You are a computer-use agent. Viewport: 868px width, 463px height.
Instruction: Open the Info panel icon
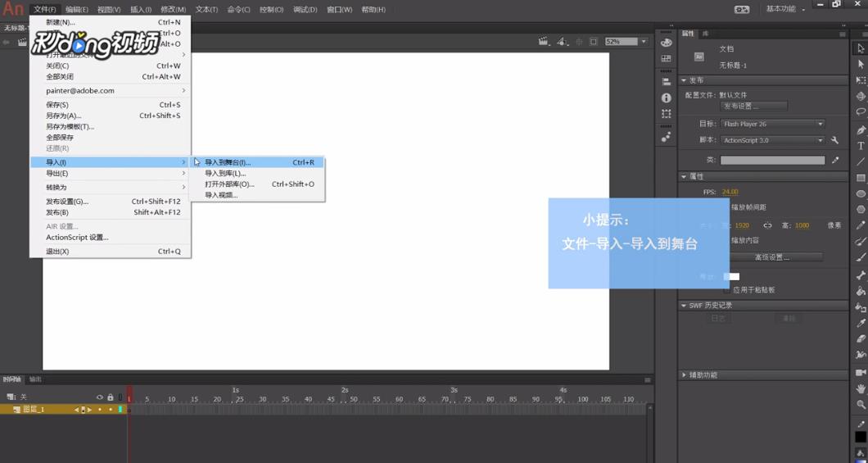coord(666,98)
